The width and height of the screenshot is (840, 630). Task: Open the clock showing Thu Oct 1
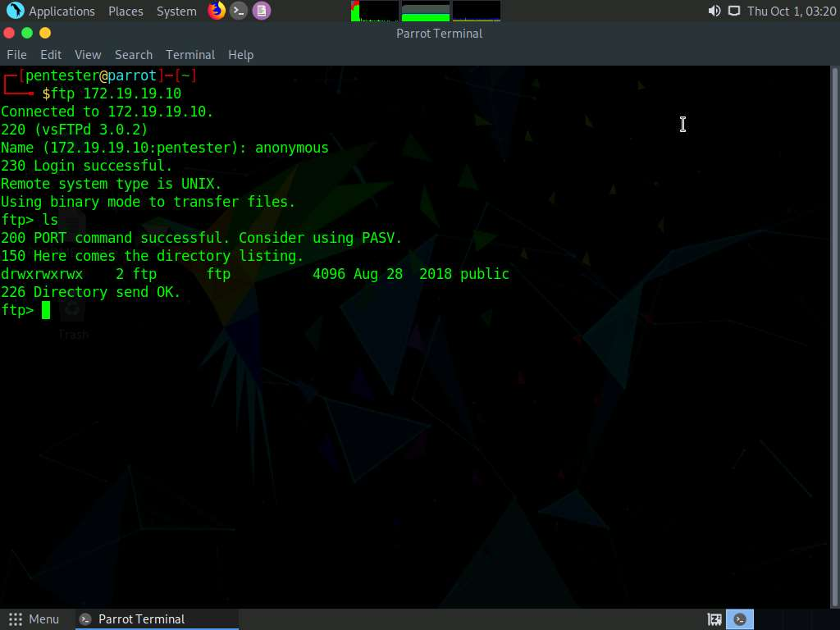tap(792, 11)
